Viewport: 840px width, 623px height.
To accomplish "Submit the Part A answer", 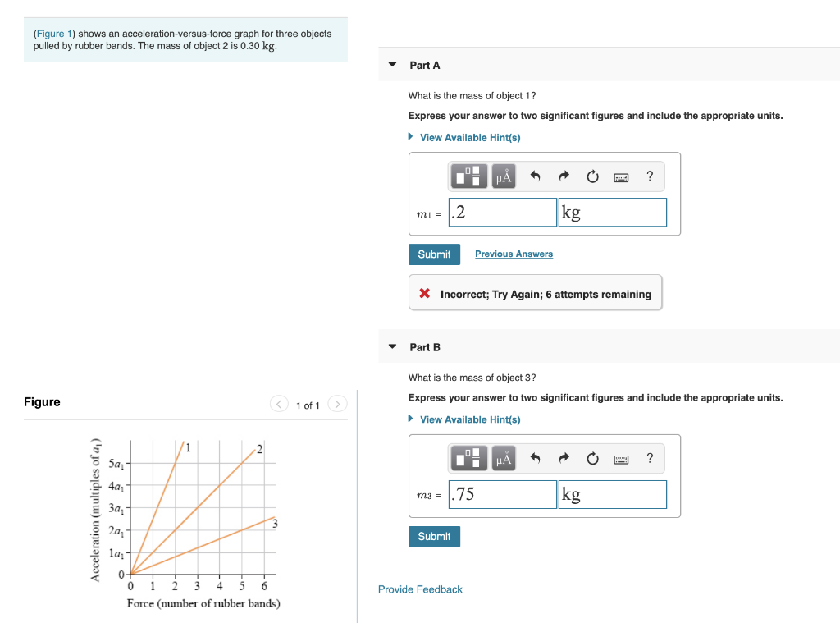I will tap(434, 254).
